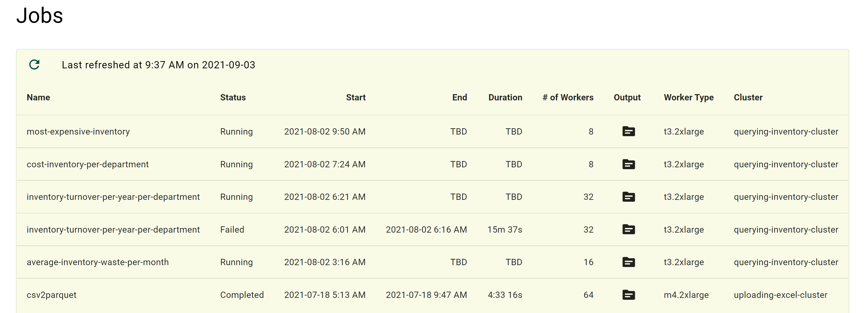Select the average-inventory-waste-per-month job name
Screen dimensions: 868x313
click(x=98, y=262)
